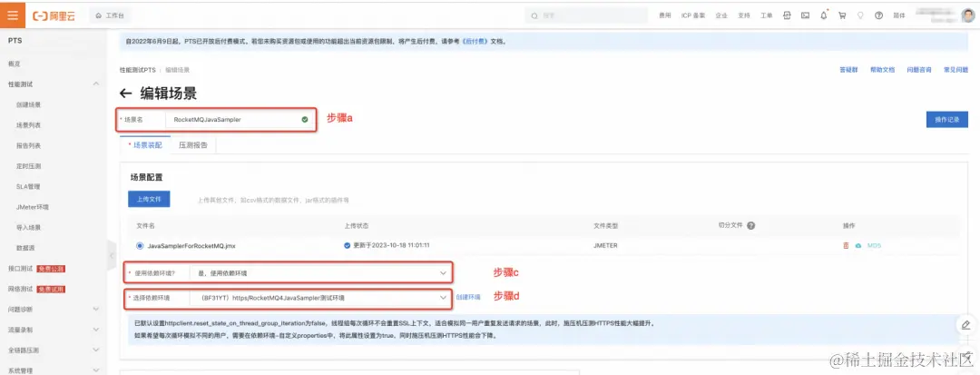
Task: Focus the top search box
Action: 585,15
